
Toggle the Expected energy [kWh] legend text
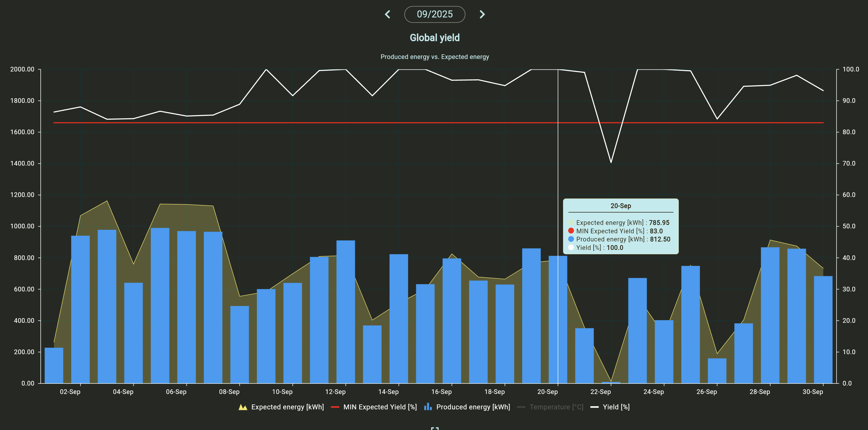pos(287,407)
